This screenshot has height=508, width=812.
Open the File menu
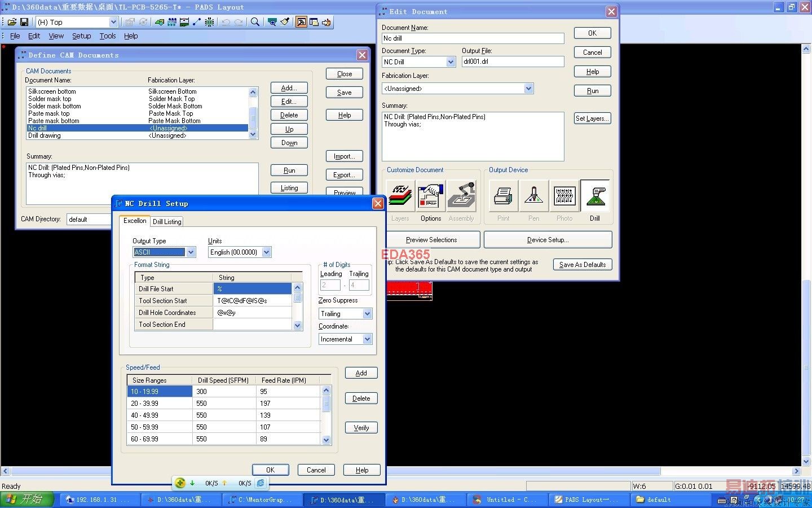tap(15, 36)
